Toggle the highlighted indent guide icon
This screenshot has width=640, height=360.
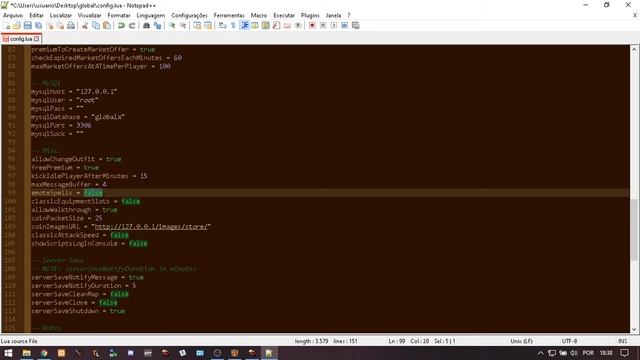click(244, 25)
